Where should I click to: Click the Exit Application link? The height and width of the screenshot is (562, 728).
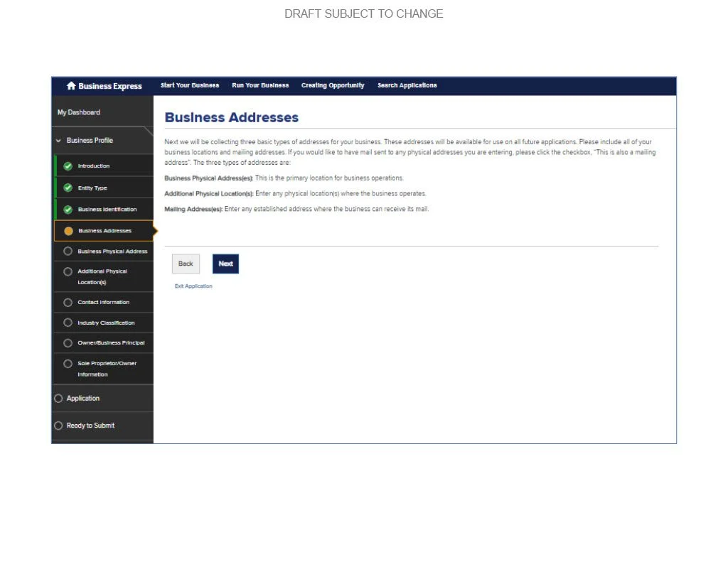(x=193, y=286)
